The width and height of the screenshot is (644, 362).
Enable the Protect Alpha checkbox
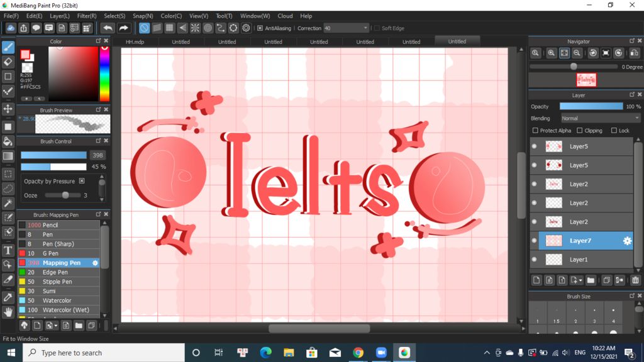535,131
